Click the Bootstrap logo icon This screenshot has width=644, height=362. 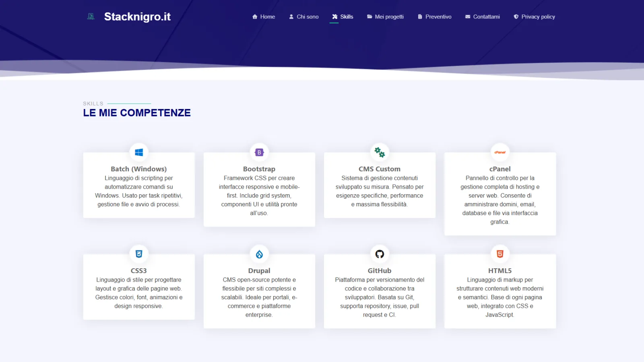pos(259,152)
